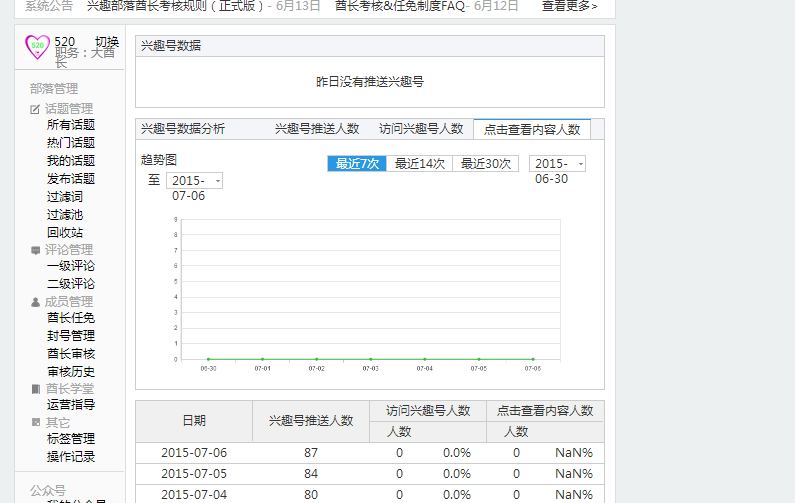Open 操作记录 in sidebar
795x503 pixels.
71,456
